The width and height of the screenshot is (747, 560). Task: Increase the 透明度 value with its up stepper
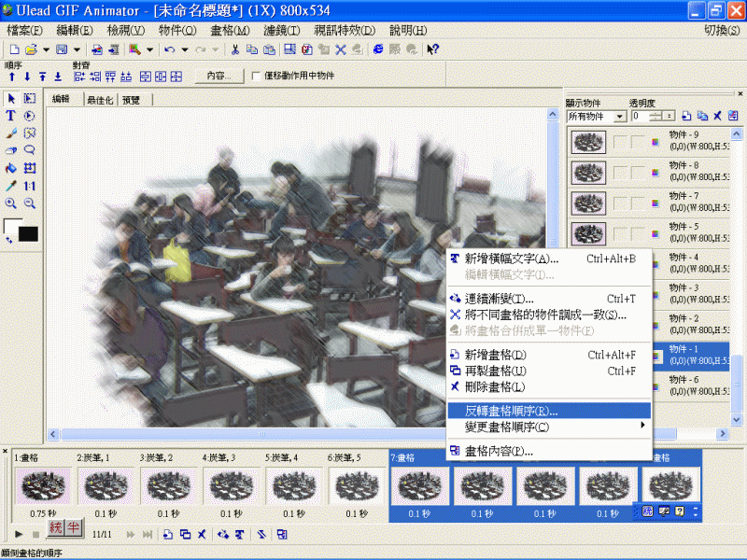point(655,113)
